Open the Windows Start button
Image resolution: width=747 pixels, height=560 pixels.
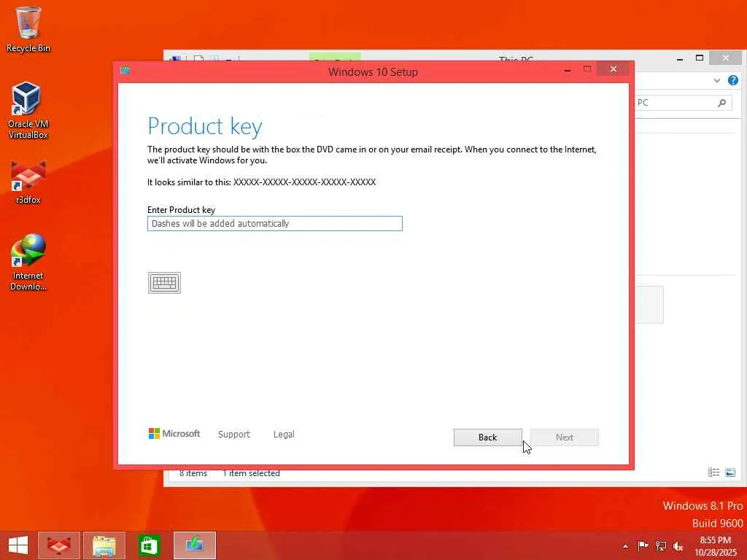coord(18,545)
